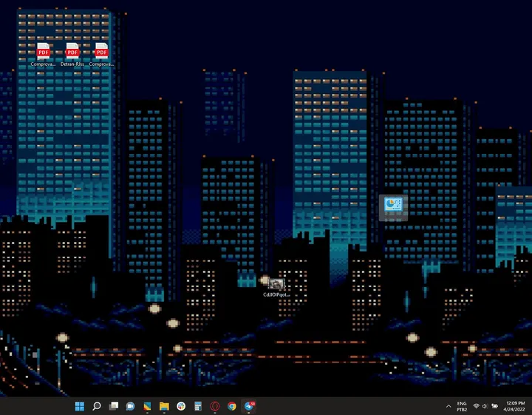The image size is (532, 415).
Task: Open the taskbar Search magnifier
Action: coord(96,406)
